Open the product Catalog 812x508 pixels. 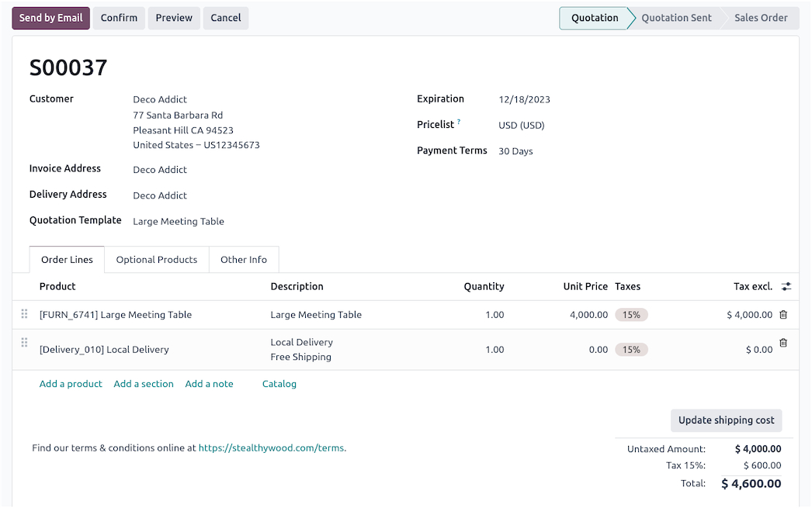(279, 383)
